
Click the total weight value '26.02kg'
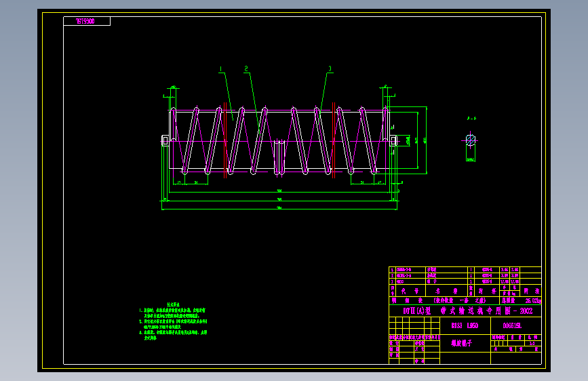click(x=533, y=301)
